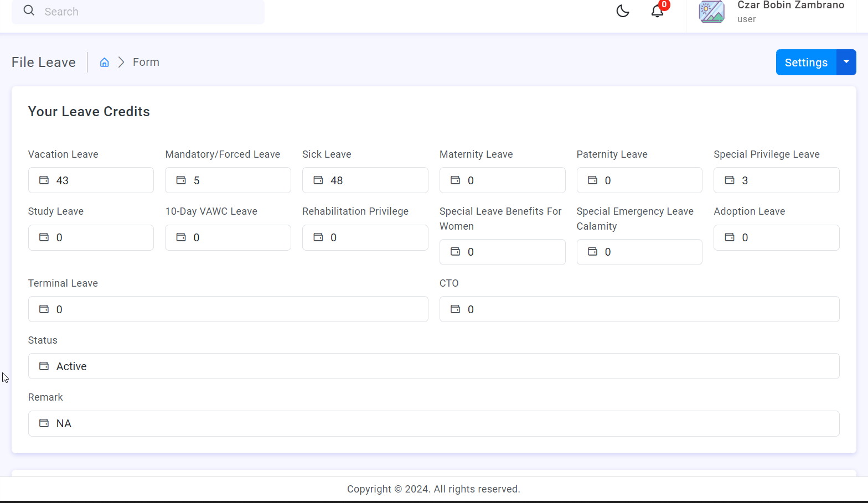Click the wallet icon in Mandatory/Forced Leave
The width and height of the screenshot is (868, 503).
[181, 180]
